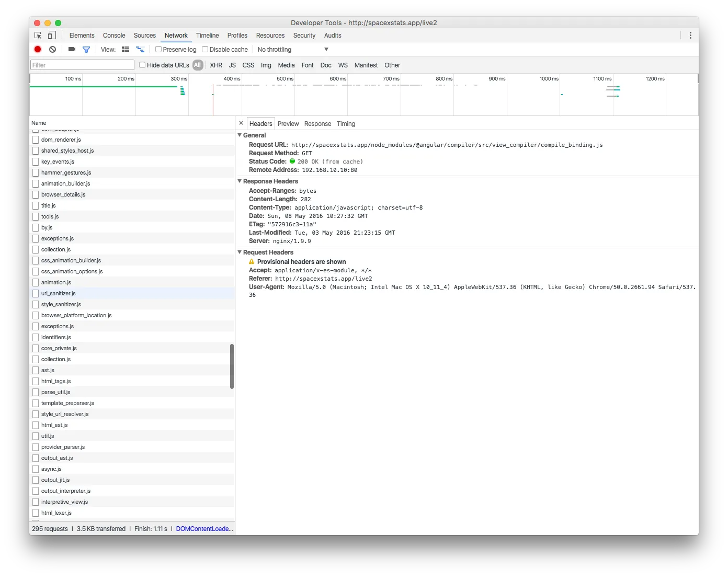The width and height of the screenshot is (728, 577).
Task: Click the Name column header
Action: tap(132, 123)
